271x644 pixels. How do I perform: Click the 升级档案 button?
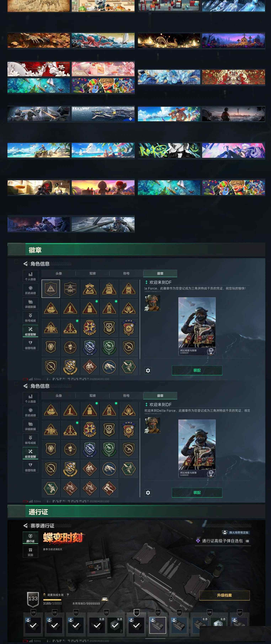[x=225, y=595]
